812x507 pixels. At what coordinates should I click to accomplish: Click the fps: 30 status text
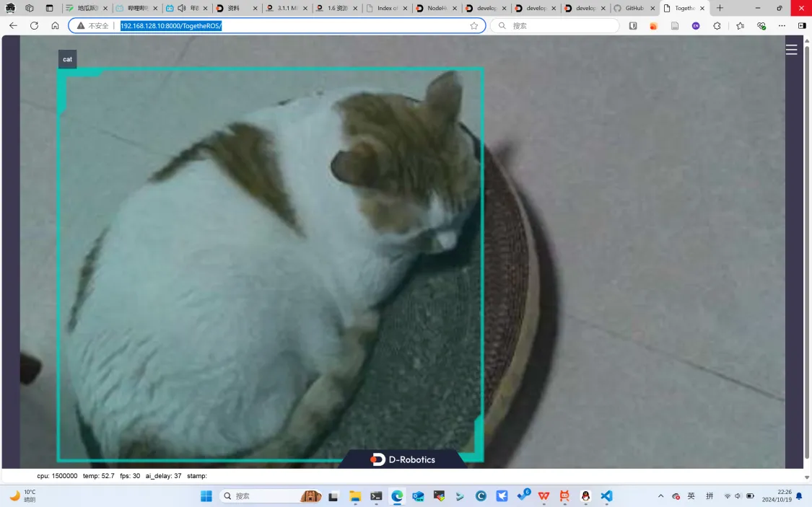(129, 476)
